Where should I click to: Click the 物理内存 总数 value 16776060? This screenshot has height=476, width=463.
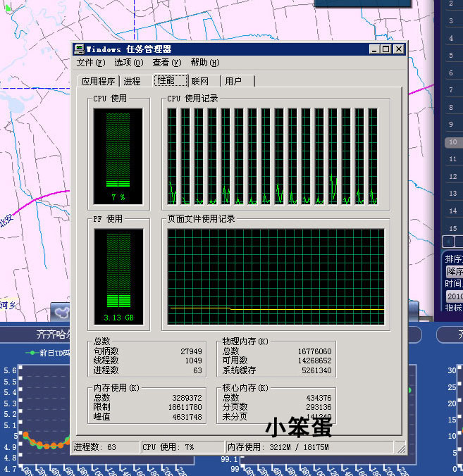click(x=314, y=351)
